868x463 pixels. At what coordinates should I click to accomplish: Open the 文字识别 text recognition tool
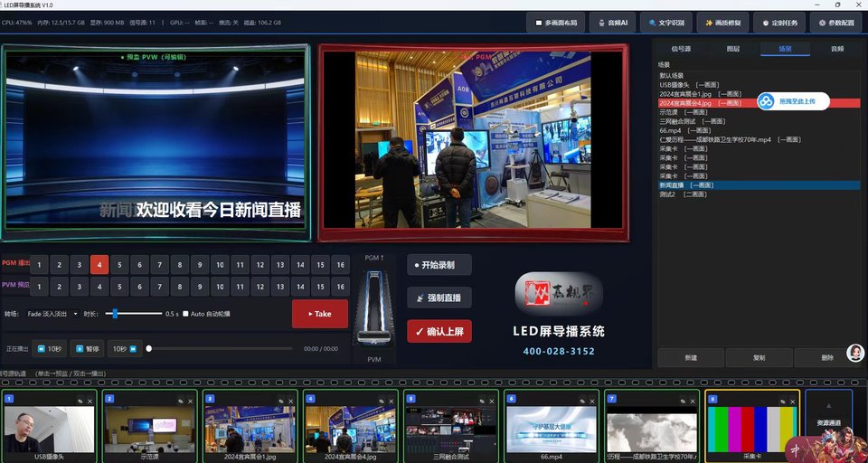coord(666,23)
